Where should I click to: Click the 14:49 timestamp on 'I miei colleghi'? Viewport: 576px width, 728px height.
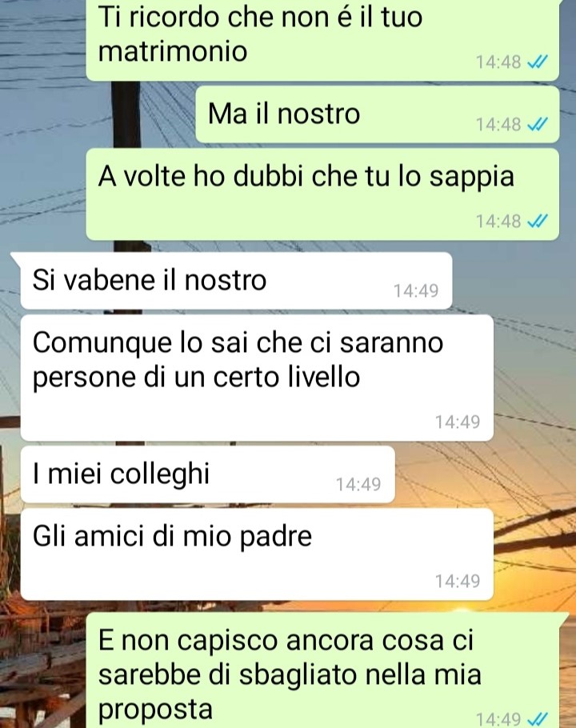[358, 484]
